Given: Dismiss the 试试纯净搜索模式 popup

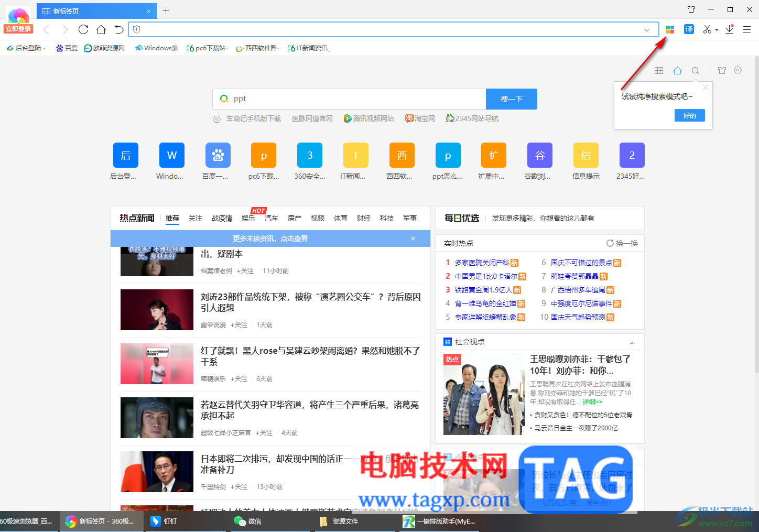Looking at the screenshot, I should point(706,88).
